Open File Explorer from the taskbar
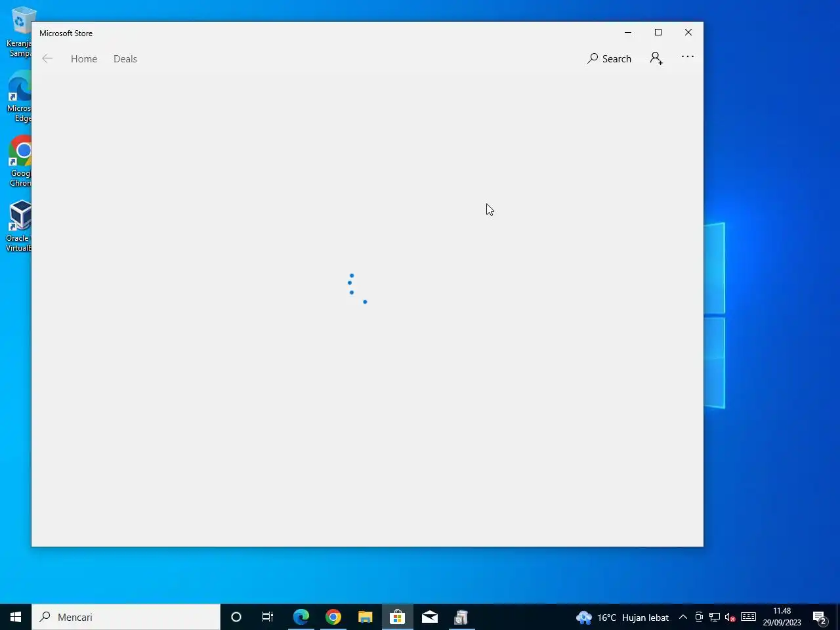This screenshot has height=630, width=840. point(365,617)
